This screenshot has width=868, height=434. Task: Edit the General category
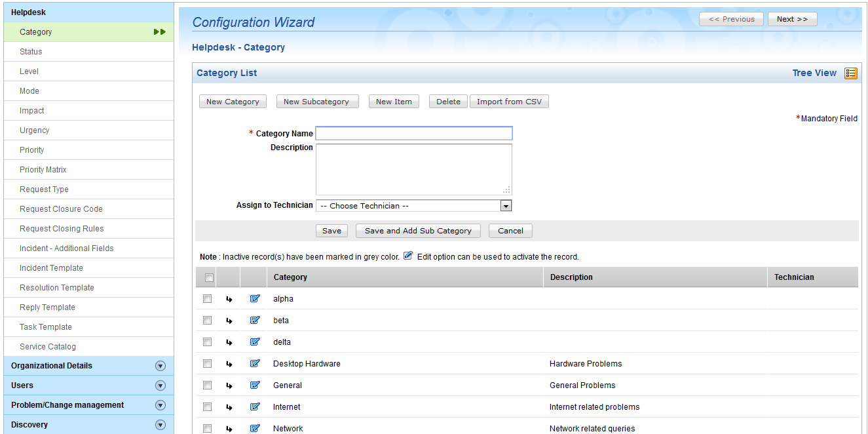[x=255, y=385]
